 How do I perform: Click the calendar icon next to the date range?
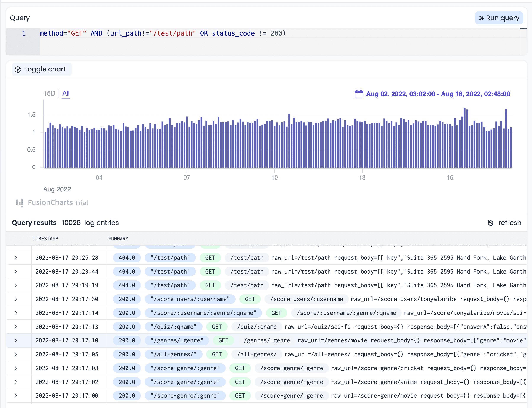coord(359,94)
